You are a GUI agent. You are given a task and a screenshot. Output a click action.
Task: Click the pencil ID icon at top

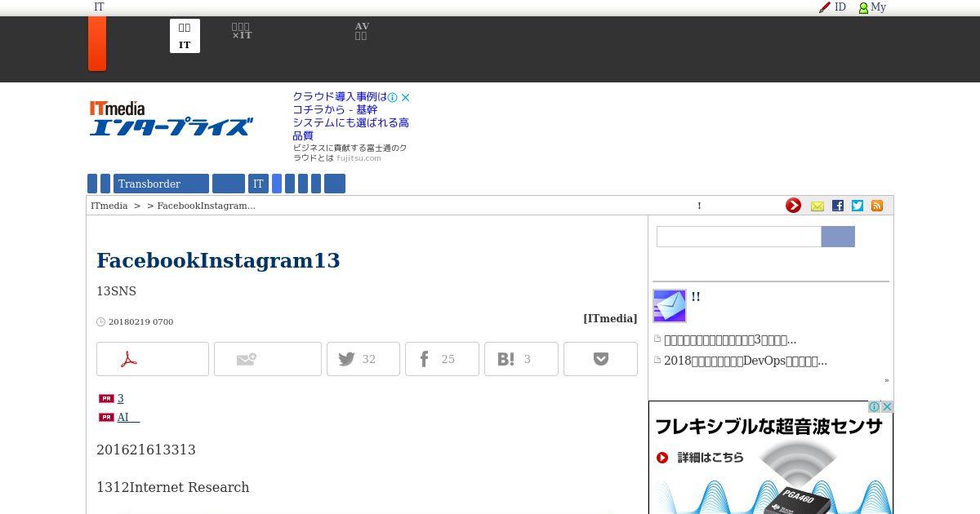coord(832,7)
